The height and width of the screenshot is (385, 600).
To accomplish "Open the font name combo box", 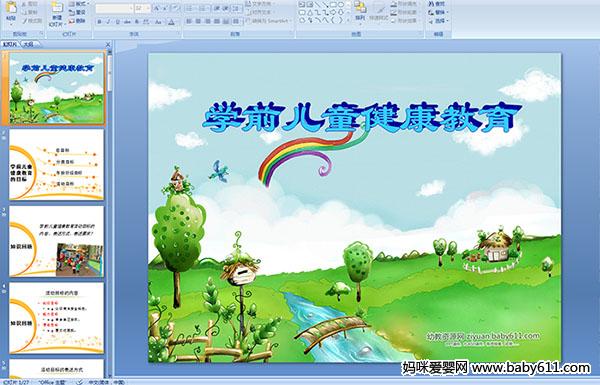I will pos(114,8).
